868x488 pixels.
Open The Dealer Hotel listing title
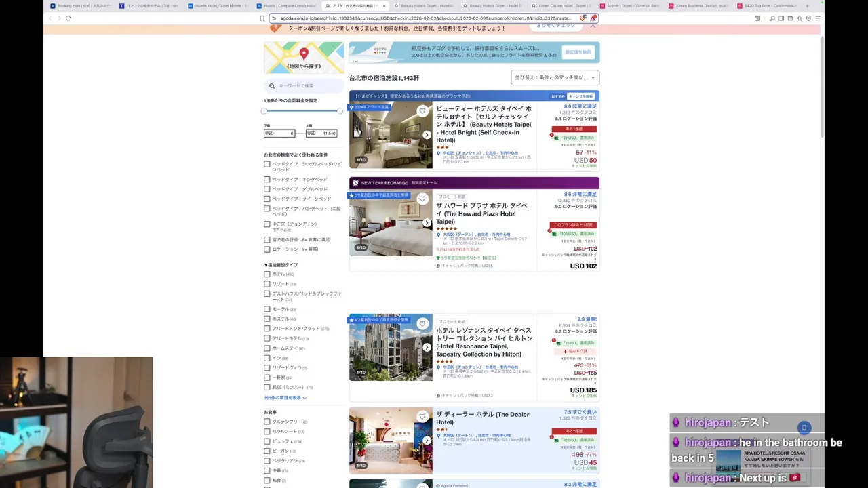(x=483, y=418)
